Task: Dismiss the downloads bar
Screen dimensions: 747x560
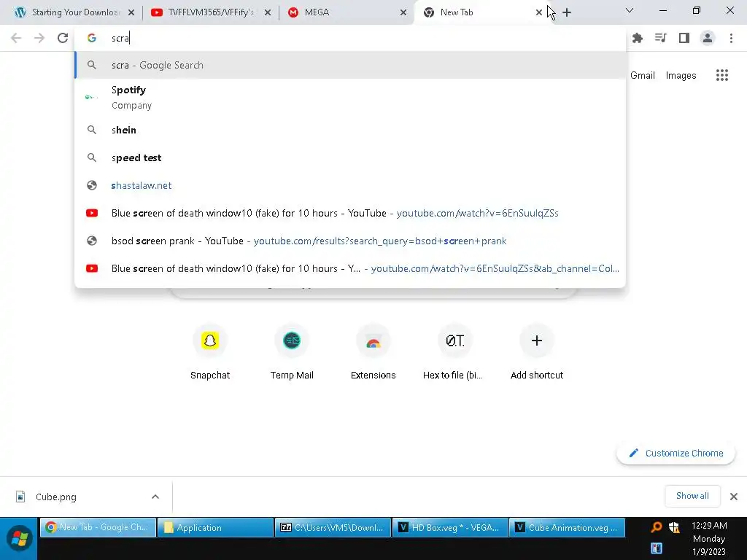Action: (x=734, y=497)
